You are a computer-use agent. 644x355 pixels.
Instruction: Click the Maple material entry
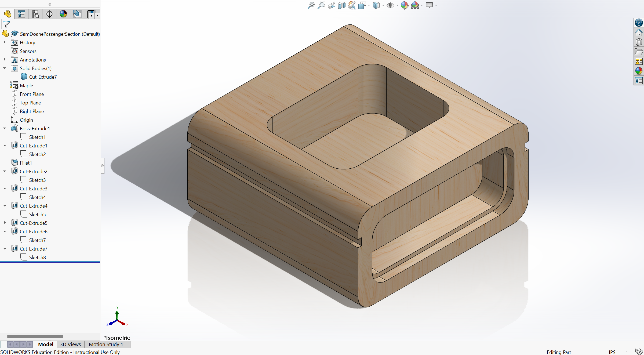26,85
